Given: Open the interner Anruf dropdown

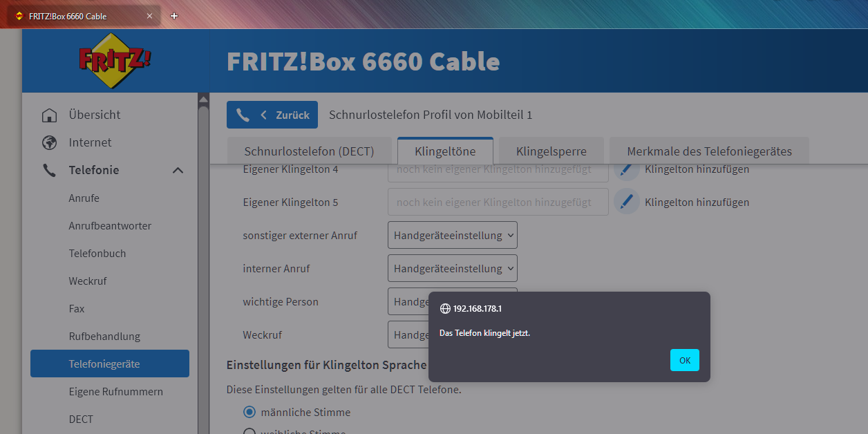Looking at the screenshot, I should coord(453,268).
